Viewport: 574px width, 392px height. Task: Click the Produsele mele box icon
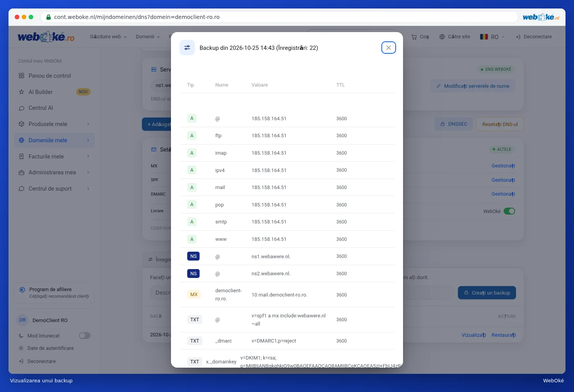pyautogui.click(x=21, y=124)
